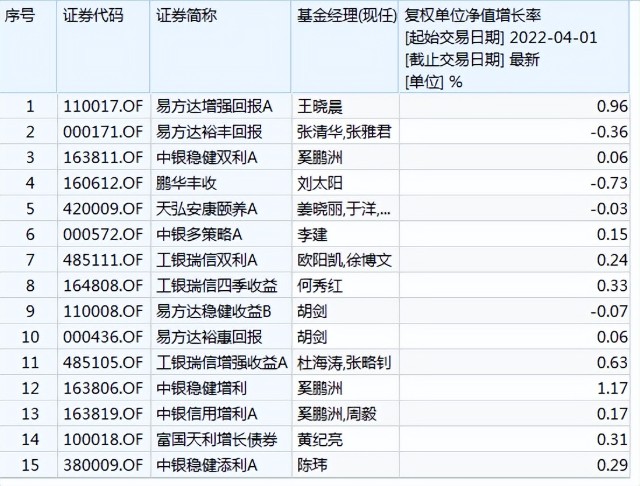Click manager cell 杜海涛,张略钊
This screenshot has height=486, width=640.
(x=344, y=362)
